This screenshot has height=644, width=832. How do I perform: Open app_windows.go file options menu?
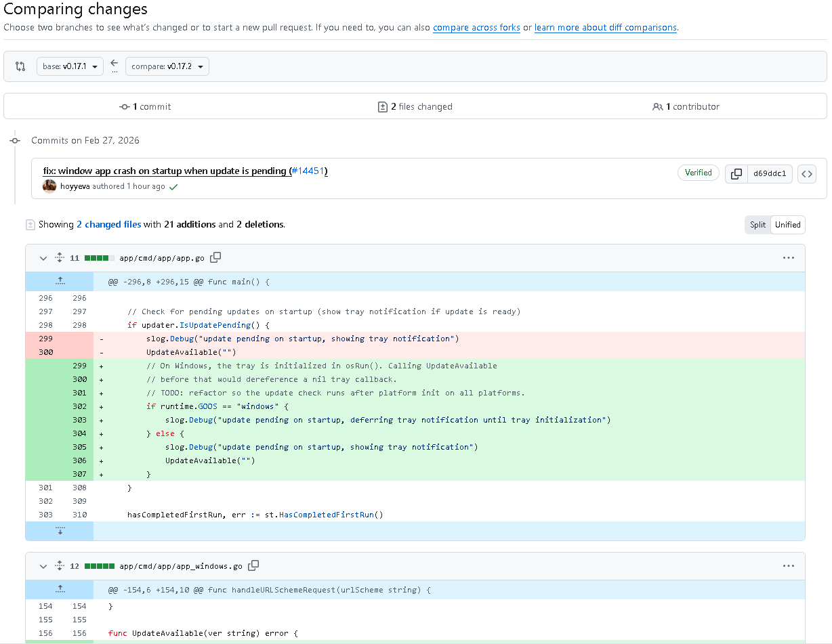[788, 566]
